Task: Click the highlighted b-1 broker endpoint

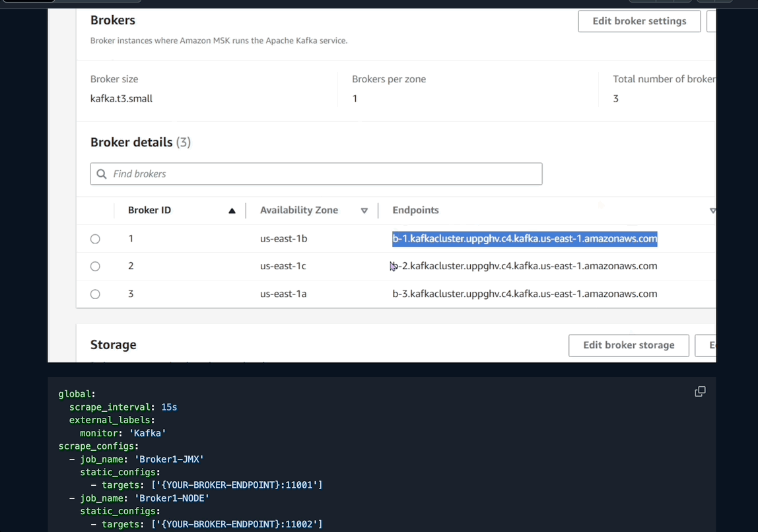Action: [x=524, y=239]
